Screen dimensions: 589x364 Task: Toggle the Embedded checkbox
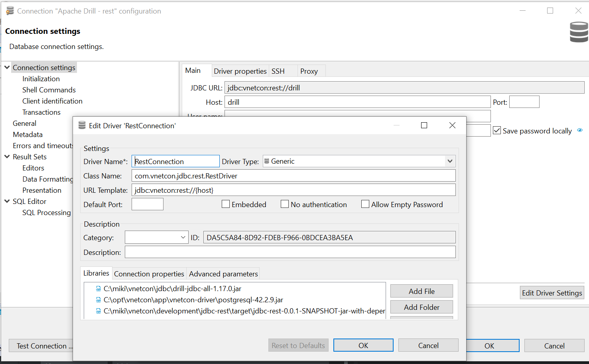(x=226, y=204)
